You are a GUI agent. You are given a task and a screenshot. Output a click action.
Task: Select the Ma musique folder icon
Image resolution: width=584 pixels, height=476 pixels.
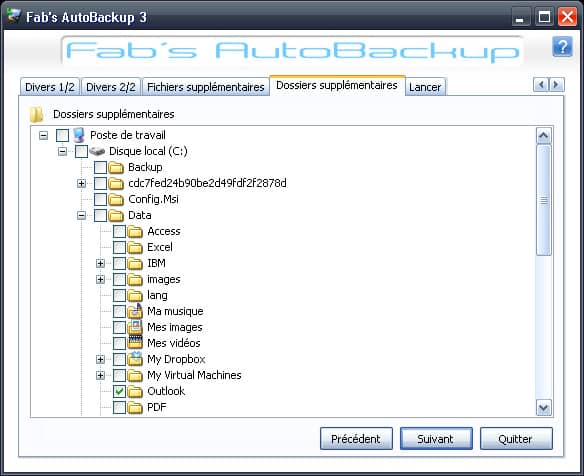[135, 311]
